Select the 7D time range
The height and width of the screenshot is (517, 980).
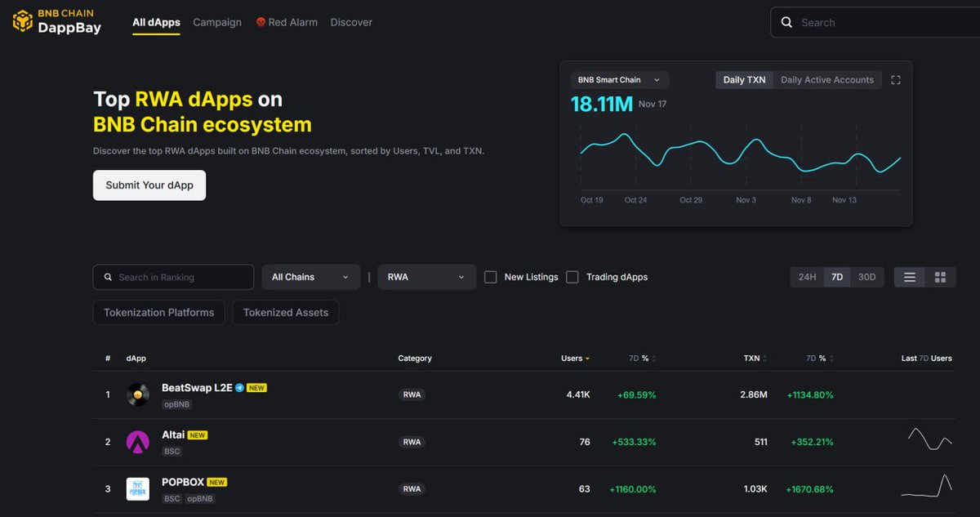[837, 277]
